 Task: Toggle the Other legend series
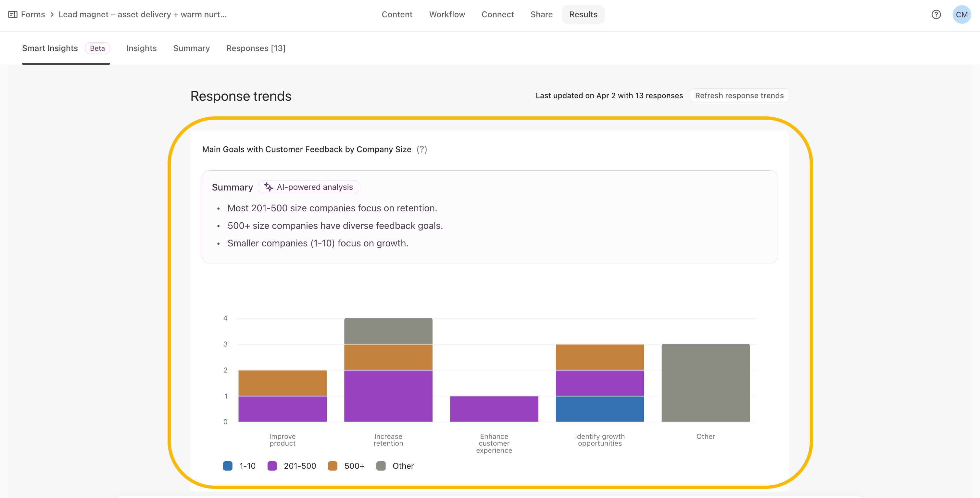(x=395, y=465)
